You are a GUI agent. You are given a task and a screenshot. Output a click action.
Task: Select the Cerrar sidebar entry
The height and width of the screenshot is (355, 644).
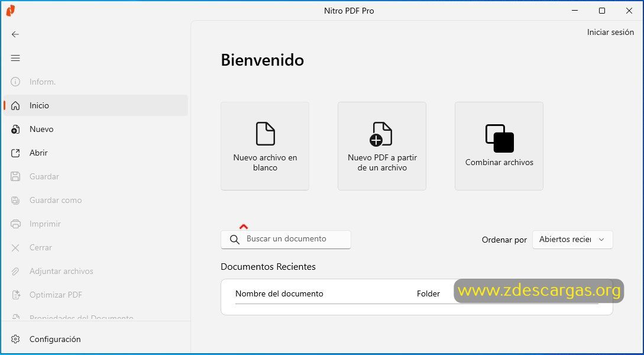pos(96,248)
